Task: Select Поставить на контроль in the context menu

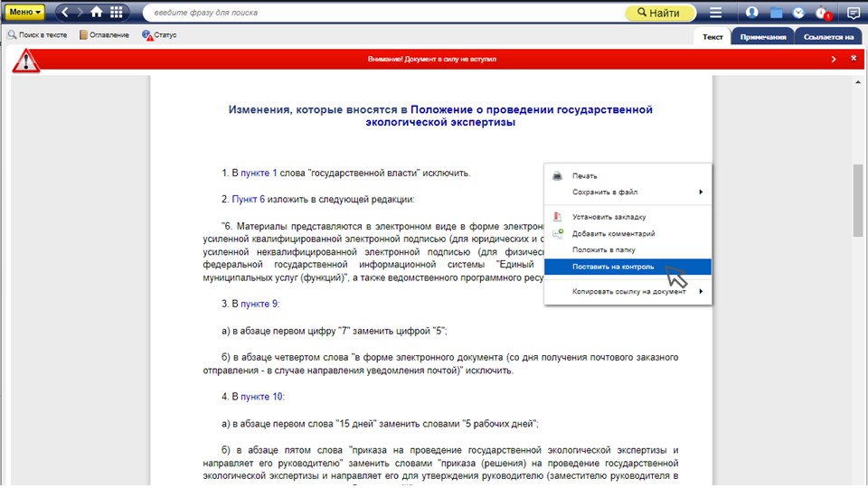Action: tap(613, 267)
